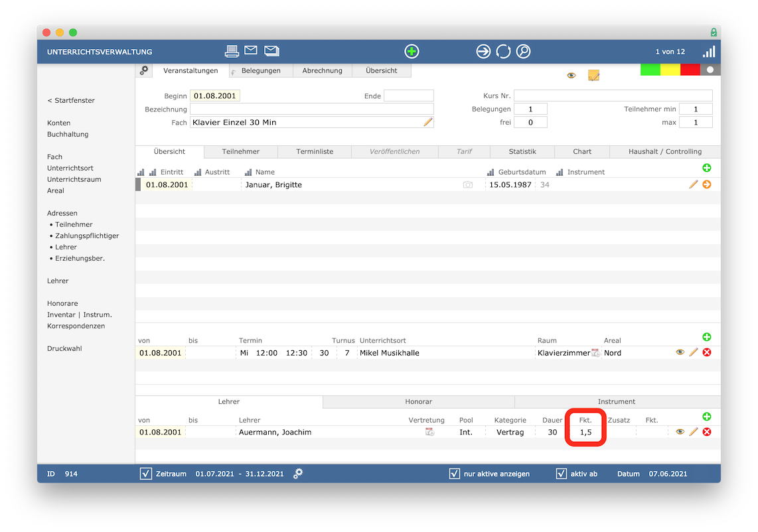The width and height of the screenshot is (758, 532).
Task: Sort by Geburtsdatum column sort icon
Action: click(491, 172)
